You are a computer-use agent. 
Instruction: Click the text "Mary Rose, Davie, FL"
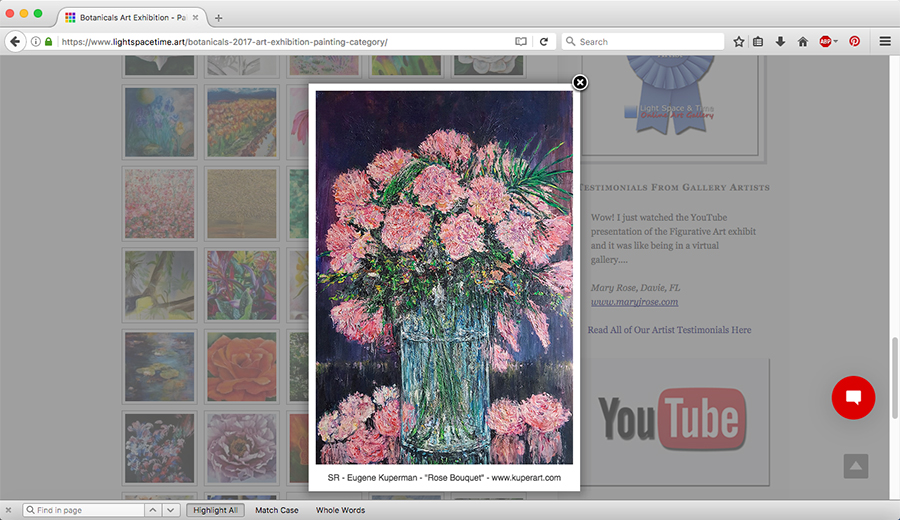click(635, 288)
